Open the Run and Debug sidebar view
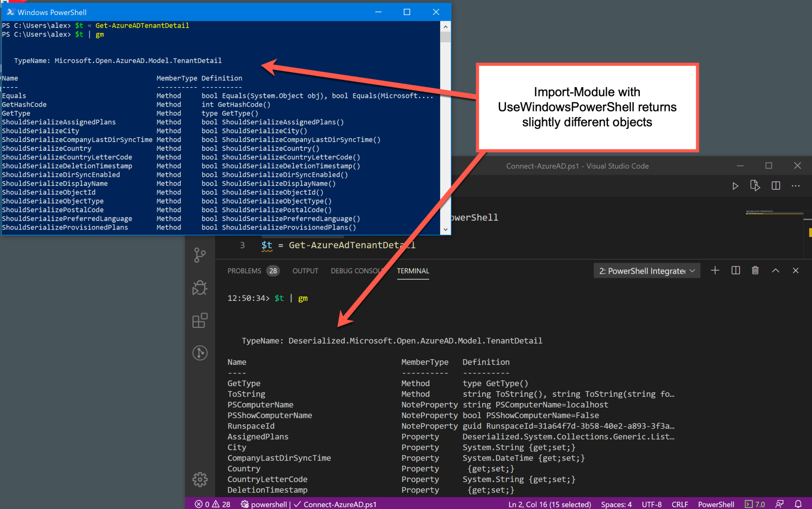Image resolution: width=812 pixels, height=509 pixels. point(200,288)
